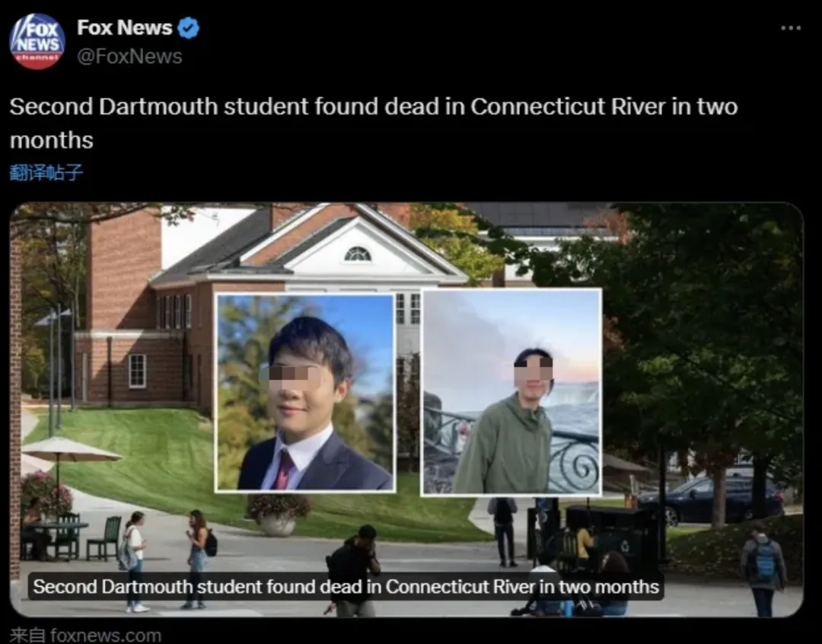
Task: Click the flower planter on the lawn
Action: click(x=279, y=515)
